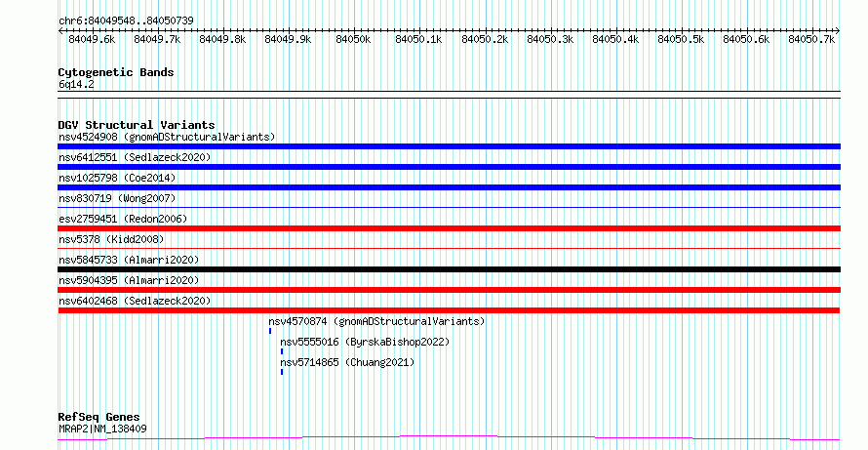The width and height of the screenshot is (868, 450).
Task: Click the 84050.3k ruler tick label
Action: (x=550, y=39)
